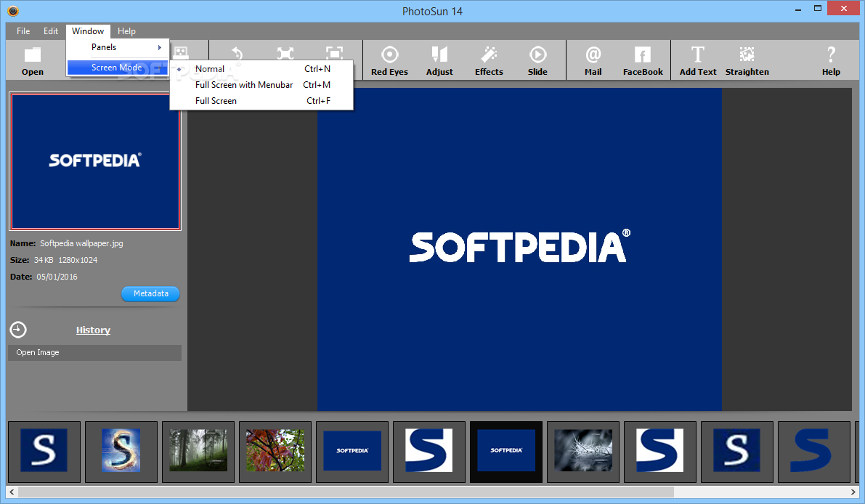This screenshot has height=504, width=865.
Task: Click the Open folder icon
Action: tap(33, 55)
